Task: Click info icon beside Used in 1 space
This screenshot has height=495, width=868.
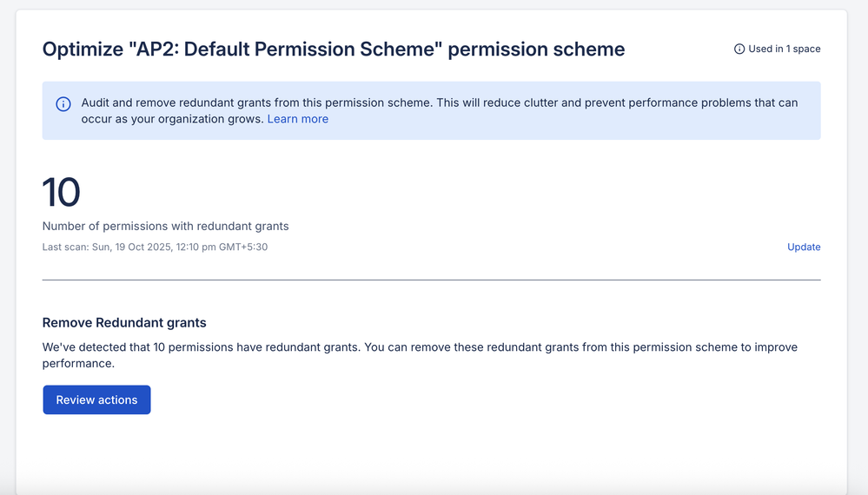Action: coord(739,49)
